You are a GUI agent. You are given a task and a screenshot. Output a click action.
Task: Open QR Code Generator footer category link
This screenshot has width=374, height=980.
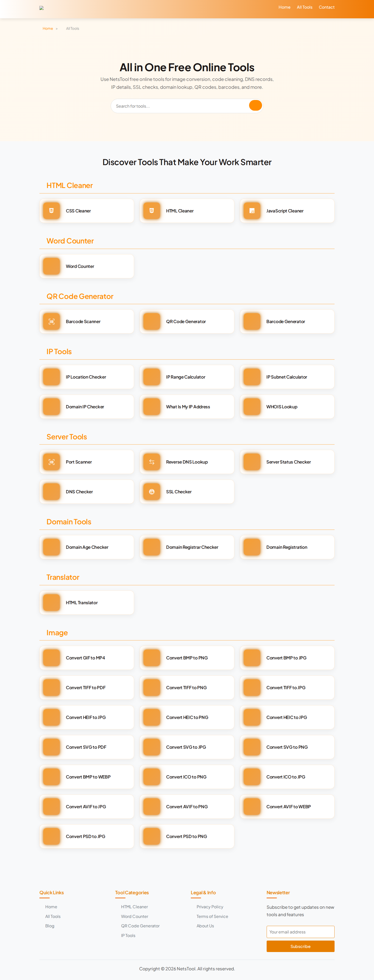click(x=140, y=926)
